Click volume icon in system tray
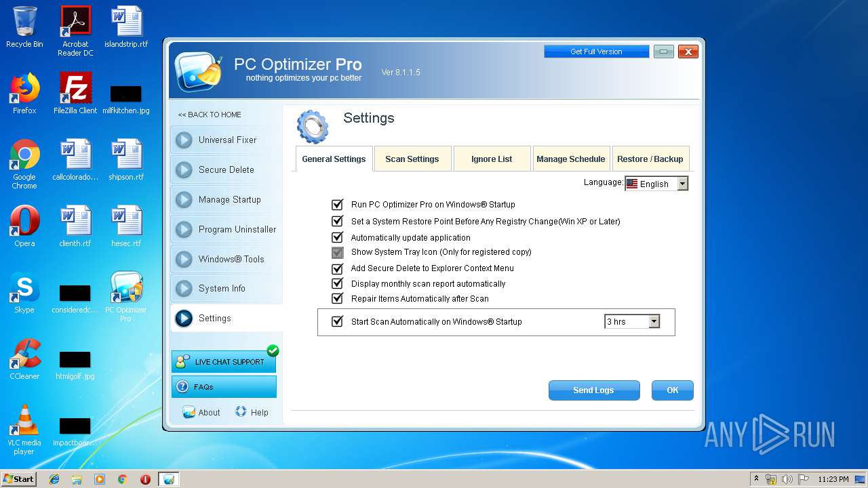This screenshot has height=488, width=868. coord(787,479)
